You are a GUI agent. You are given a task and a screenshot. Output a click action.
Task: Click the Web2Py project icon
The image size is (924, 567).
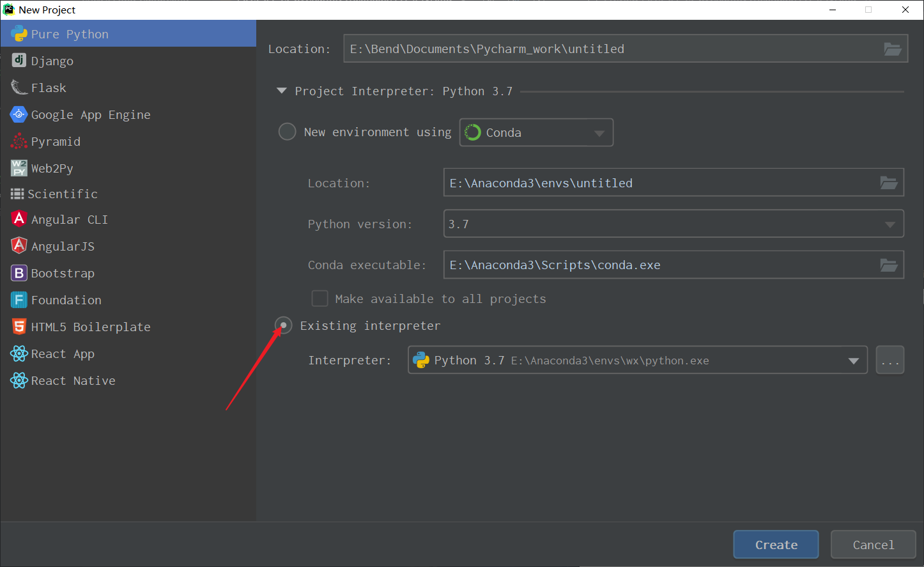coord(19,168)
